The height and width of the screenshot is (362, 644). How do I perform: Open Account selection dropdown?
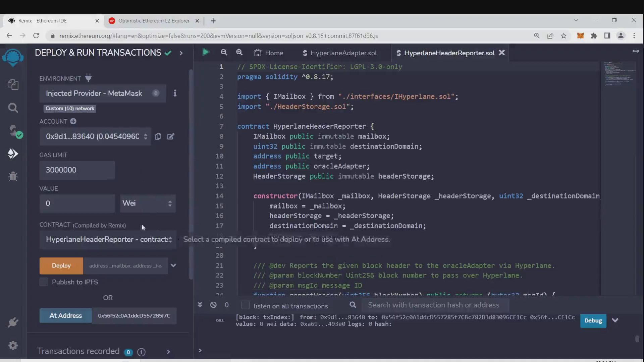tap(95, 136)
